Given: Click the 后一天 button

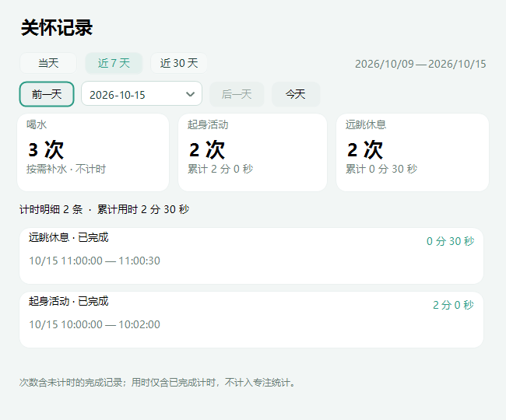Looking at the screenshot, I should 237,94.
